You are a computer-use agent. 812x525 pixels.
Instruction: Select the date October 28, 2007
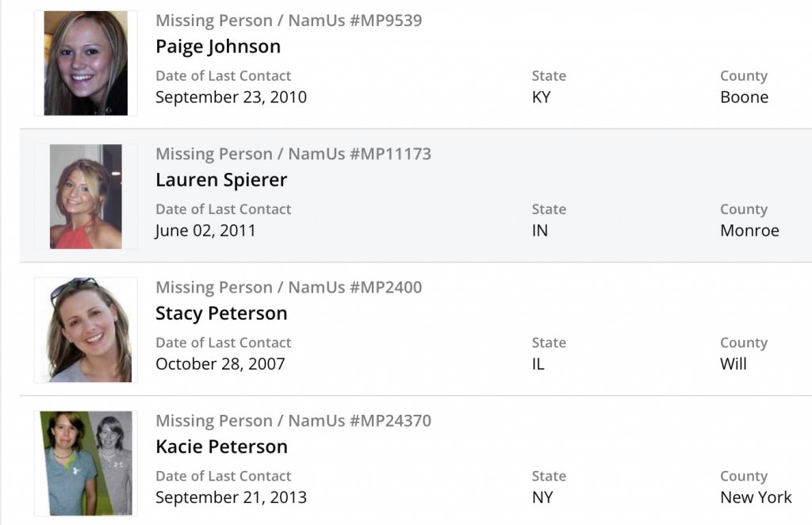click(x=220, y=364)
